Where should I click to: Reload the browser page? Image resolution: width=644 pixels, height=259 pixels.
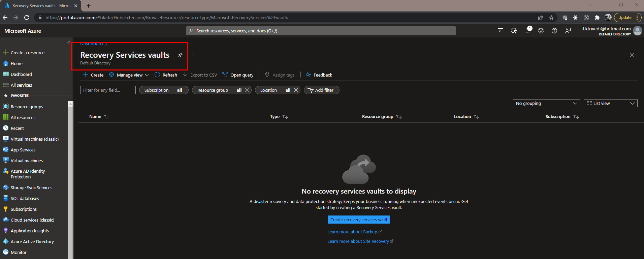click(27, 18)
